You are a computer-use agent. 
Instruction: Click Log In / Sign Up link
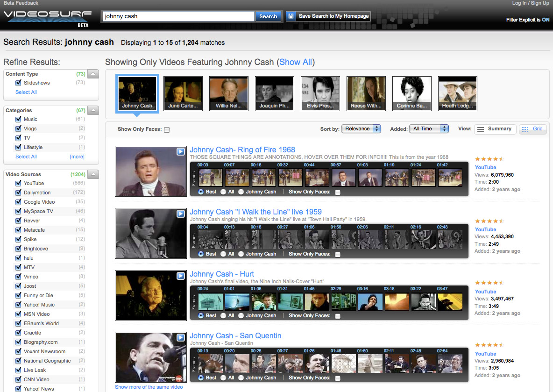531,3
